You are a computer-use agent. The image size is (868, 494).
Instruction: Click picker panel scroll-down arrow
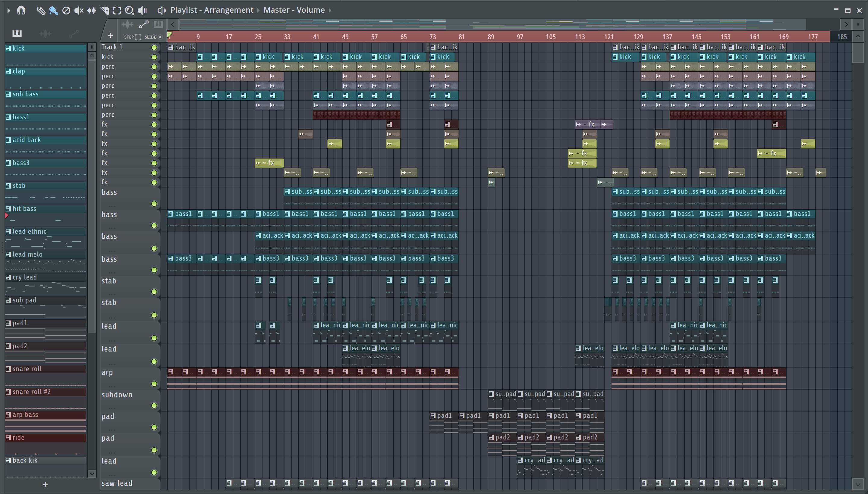(92, 474)
